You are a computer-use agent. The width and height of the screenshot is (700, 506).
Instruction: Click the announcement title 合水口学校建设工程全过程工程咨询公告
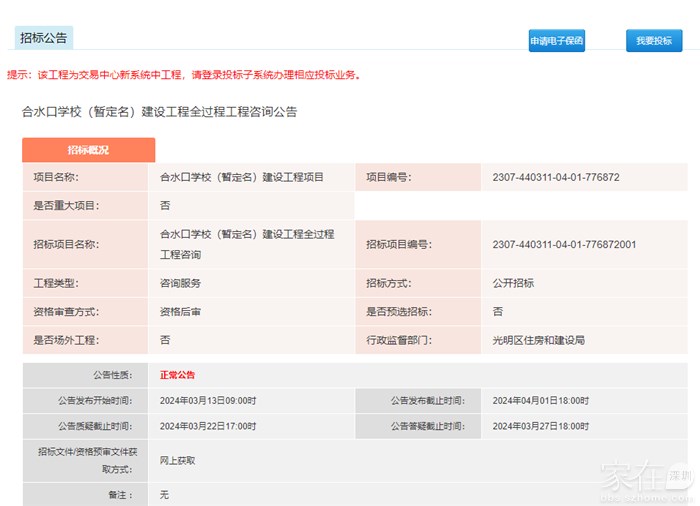pos(159,112)
